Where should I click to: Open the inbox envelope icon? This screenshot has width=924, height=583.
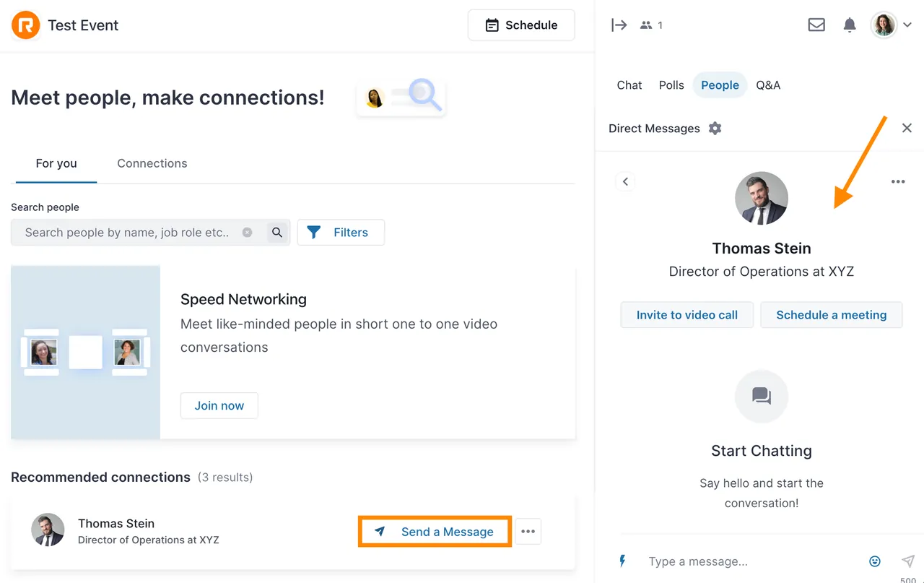pos(816,25)
